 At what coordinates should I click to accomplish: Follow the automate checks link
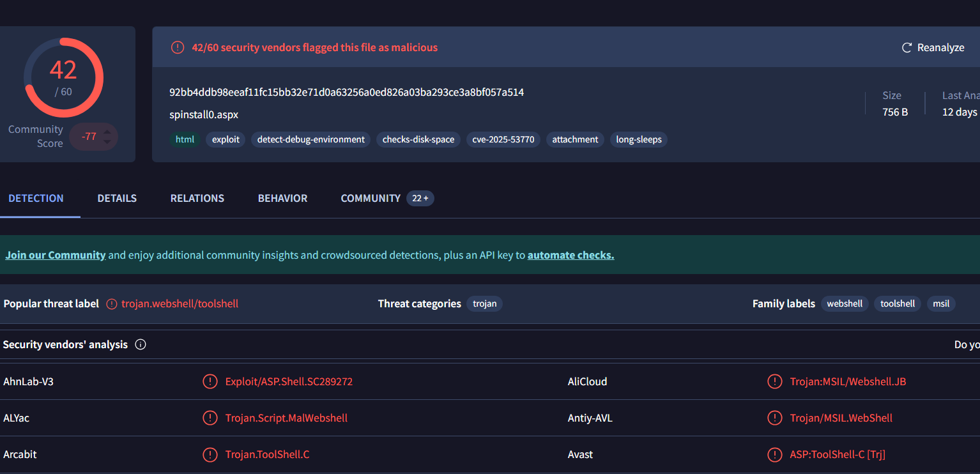(571, 255)
